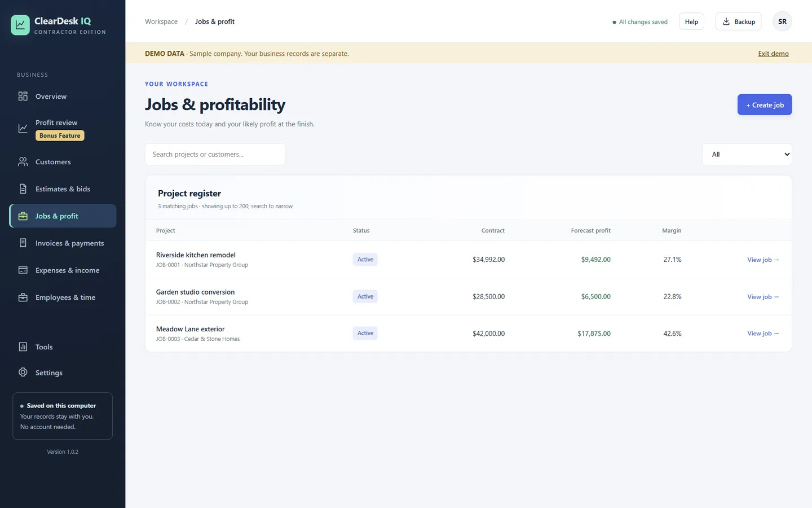Click the 27.1% margin value
The image size is (812, 508).
click(x=672, y=260)
